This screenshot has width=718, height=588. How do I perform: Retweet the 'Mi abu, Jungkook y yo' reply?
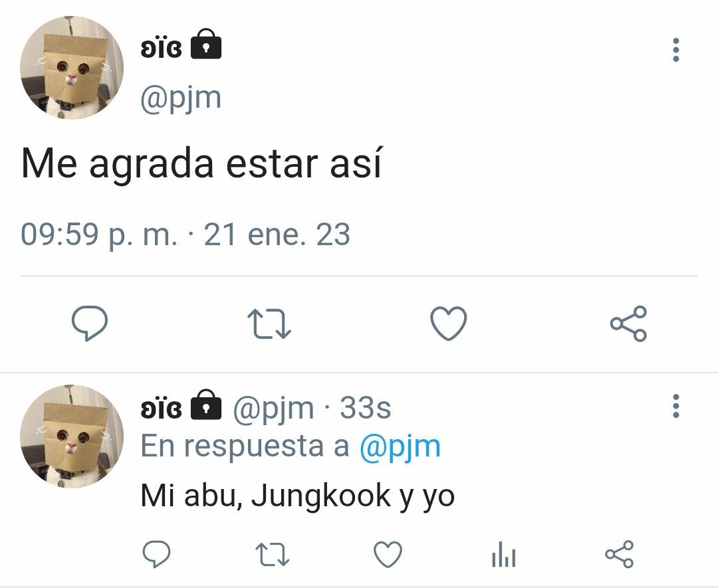272,554
